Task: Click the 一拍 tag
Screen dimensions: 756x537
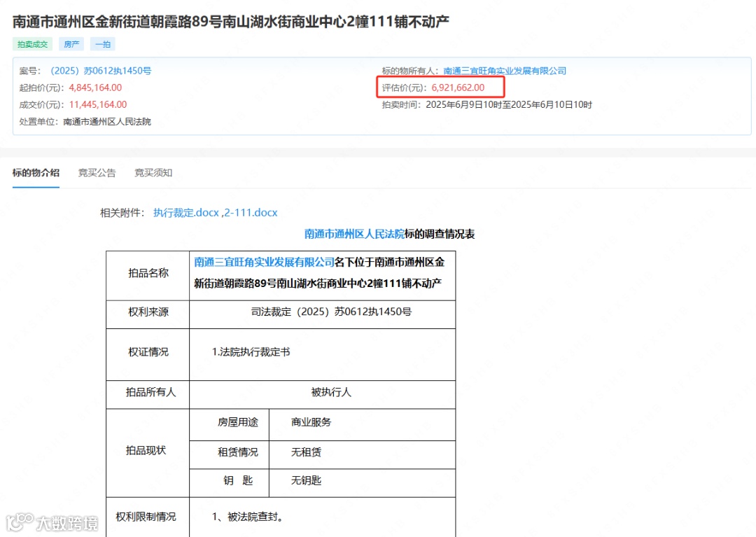Action: tap(103, 44)
